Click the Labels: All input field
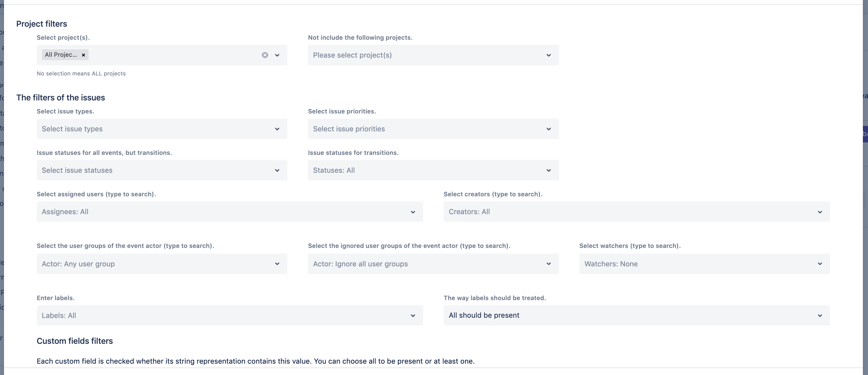This screenshot has height=375, width=868. point(222,315)
